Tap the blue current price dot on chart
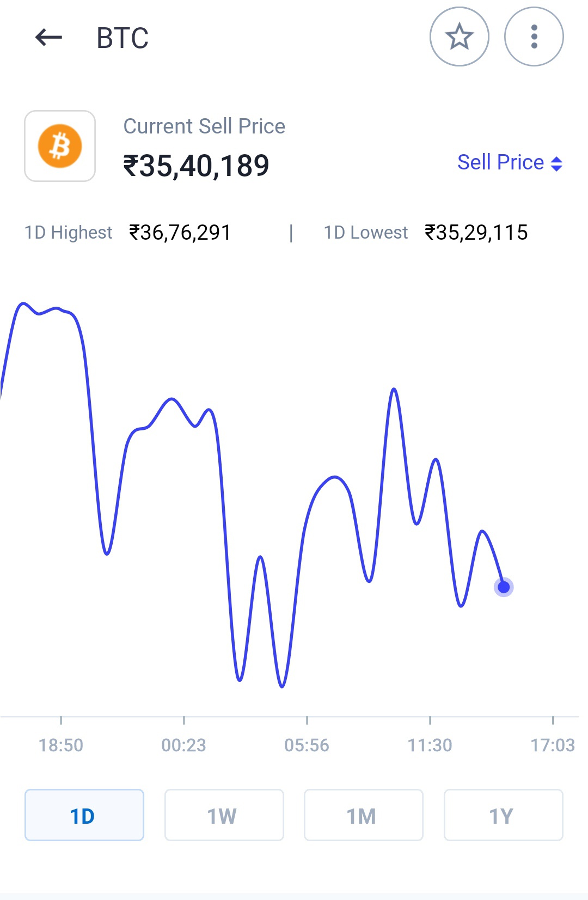 point(504,587)
